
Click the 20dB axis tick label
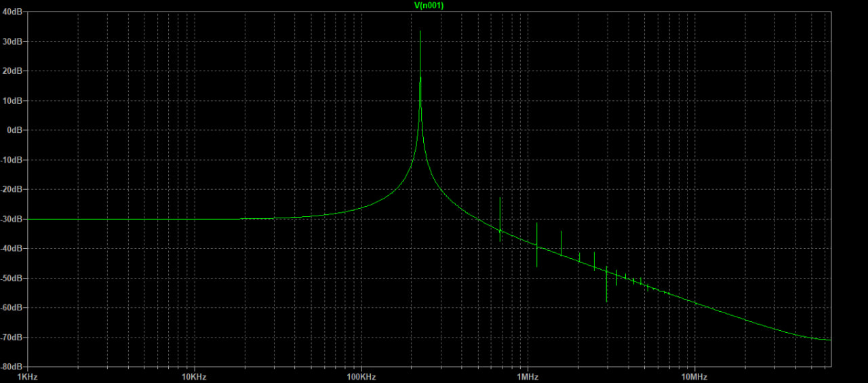pyautogui.click(x=12, y=71)
